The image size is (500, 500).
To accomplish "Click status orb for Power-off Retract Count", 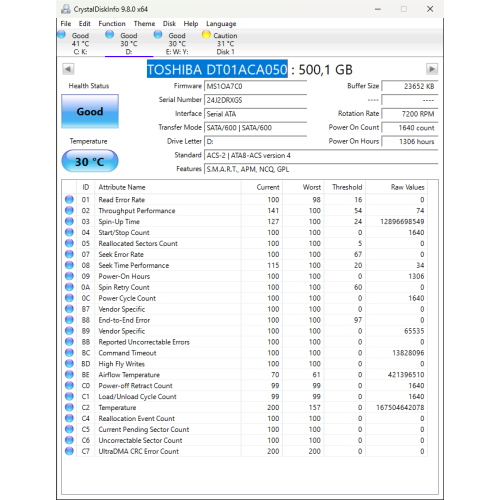I will 69,386.
